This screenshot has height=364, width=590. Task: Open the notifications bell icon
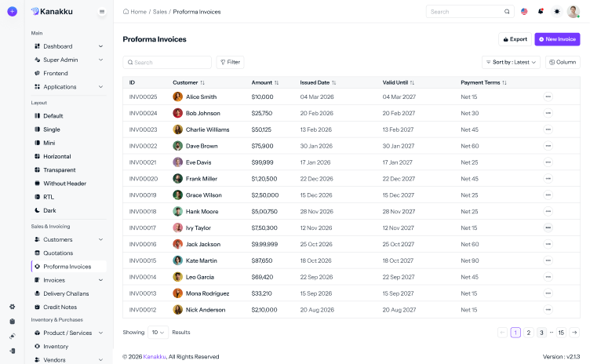(x=541, y=12)
